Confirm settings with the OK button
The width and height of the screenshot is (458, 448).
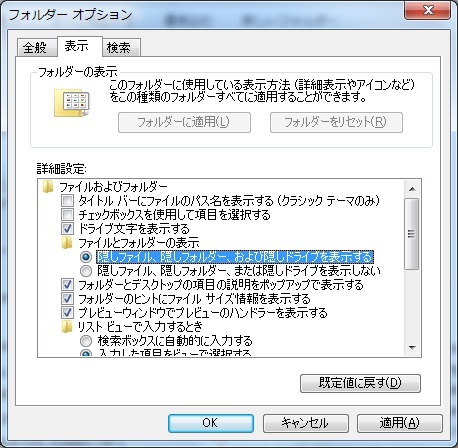coord(211,423)
